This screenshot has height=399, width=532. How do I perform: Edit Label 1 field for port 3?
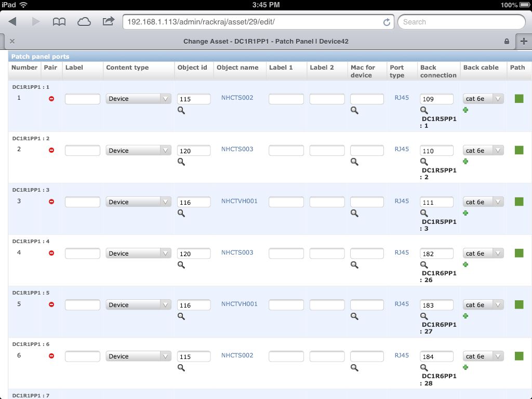[286, 202]
